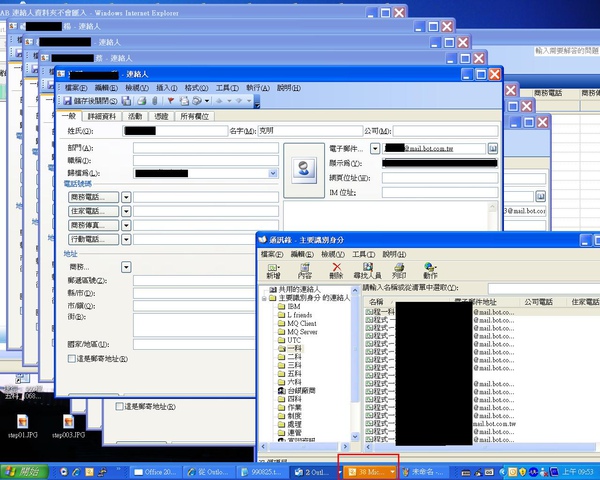The height and width of the screenshot is (480, 600).
Task: Open the step003.JPG desktop icon
Action: click(x=68, y=426)
